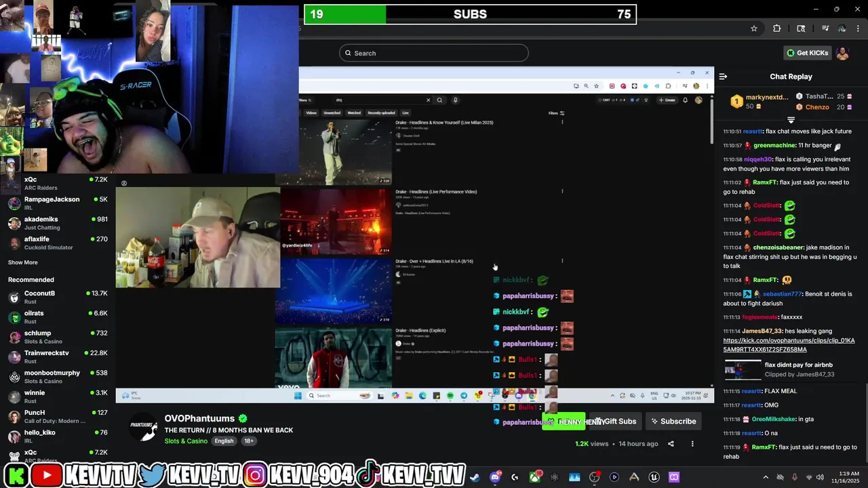Open moonbootmurphy recommended channel
This screenshot has height=488, width=868.
coord(58,376)
